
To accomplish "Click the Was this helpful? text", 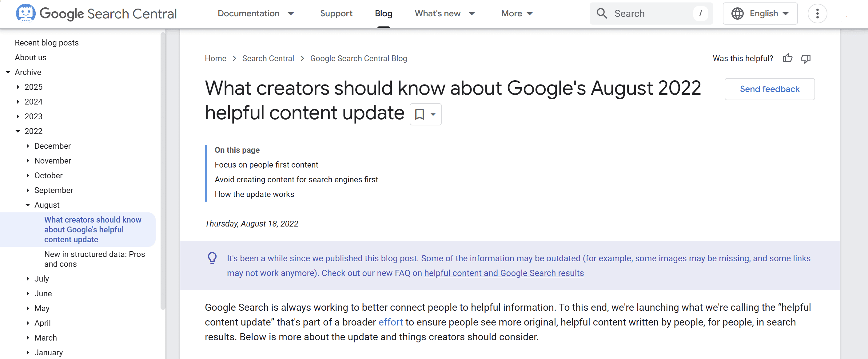I will [x=743, y=58].
